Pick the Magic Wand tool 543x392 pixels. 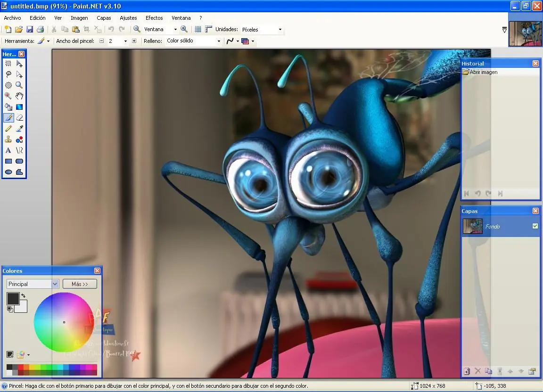coord(8,96)
